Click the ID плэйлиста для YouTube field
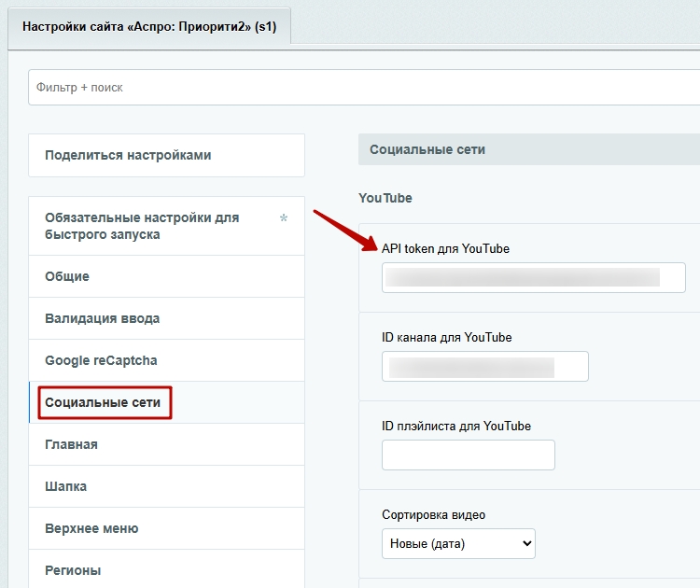 (x=469, y=455)
